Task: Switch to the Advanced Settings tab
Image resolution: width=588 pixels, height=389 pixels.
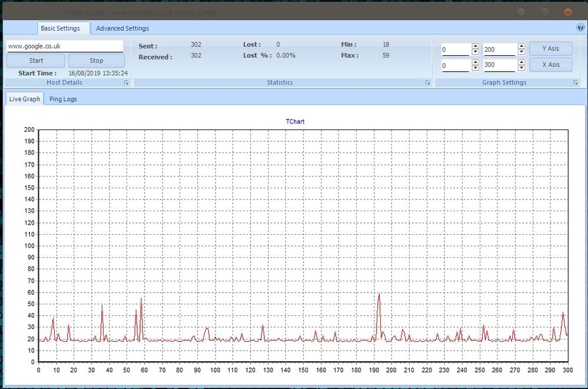Action: pos(122,28)
